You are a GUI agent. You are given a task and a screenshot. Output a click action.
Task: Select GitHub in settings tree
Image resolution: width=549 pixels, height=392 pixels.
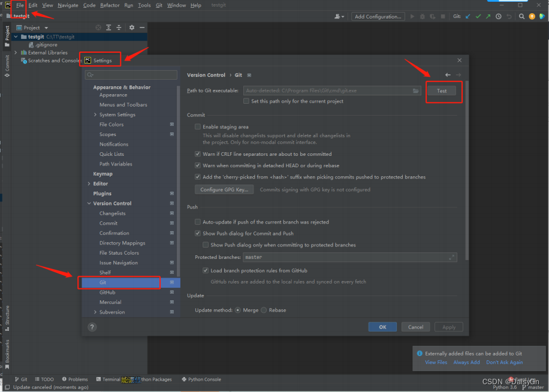point(107,293)
